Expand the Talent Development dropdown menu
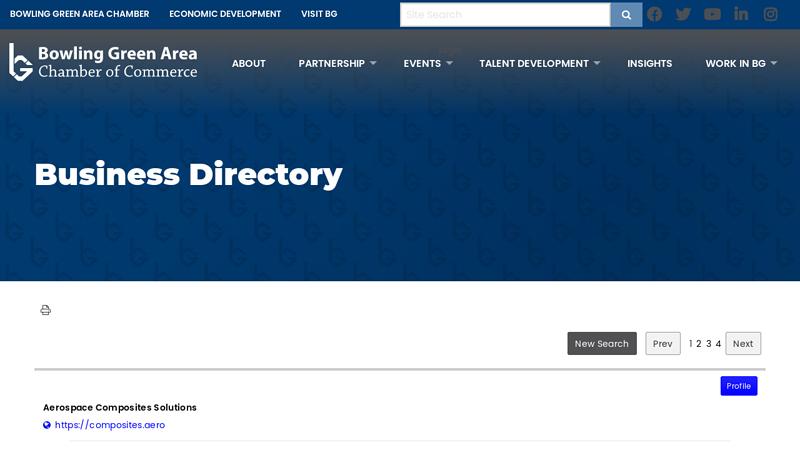 click(x=539, y=63)
